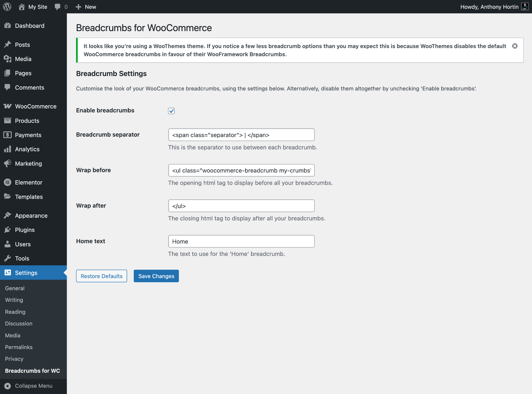The image size is (532, 394).
Task: Open the Plugins section
Action: (24, 230)
